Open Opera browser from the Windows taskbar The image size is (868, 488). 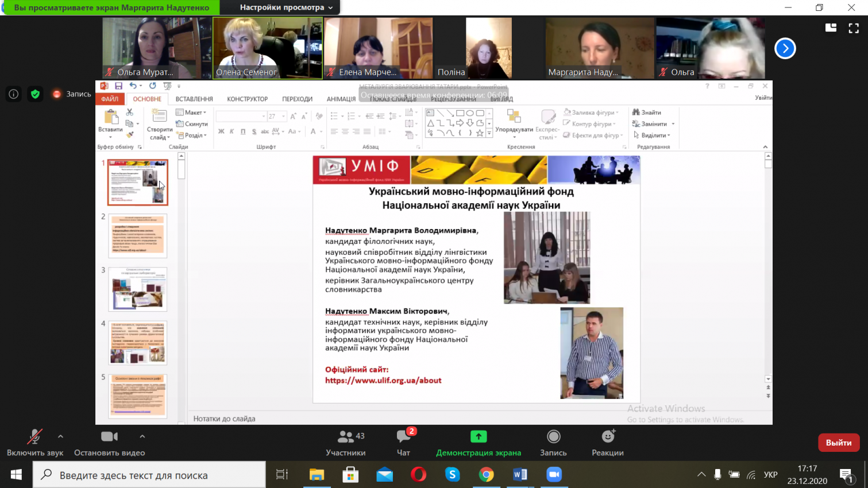pos(418,475)
